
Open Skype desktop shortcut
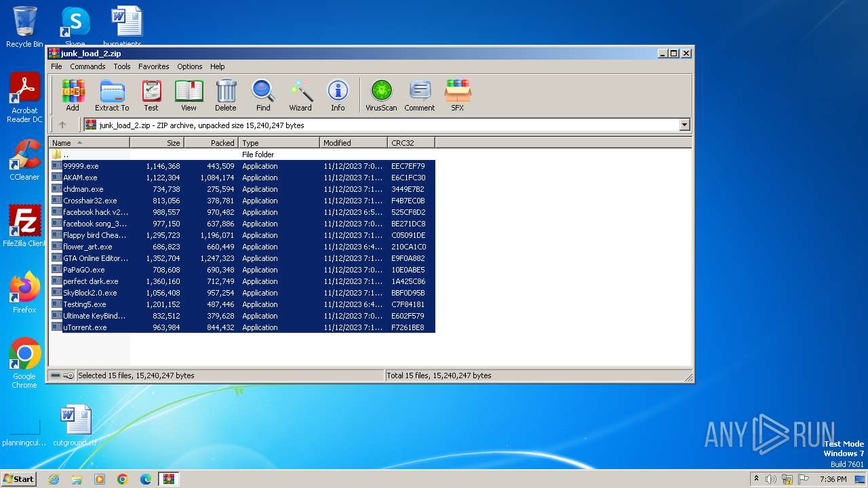point(75,27)
